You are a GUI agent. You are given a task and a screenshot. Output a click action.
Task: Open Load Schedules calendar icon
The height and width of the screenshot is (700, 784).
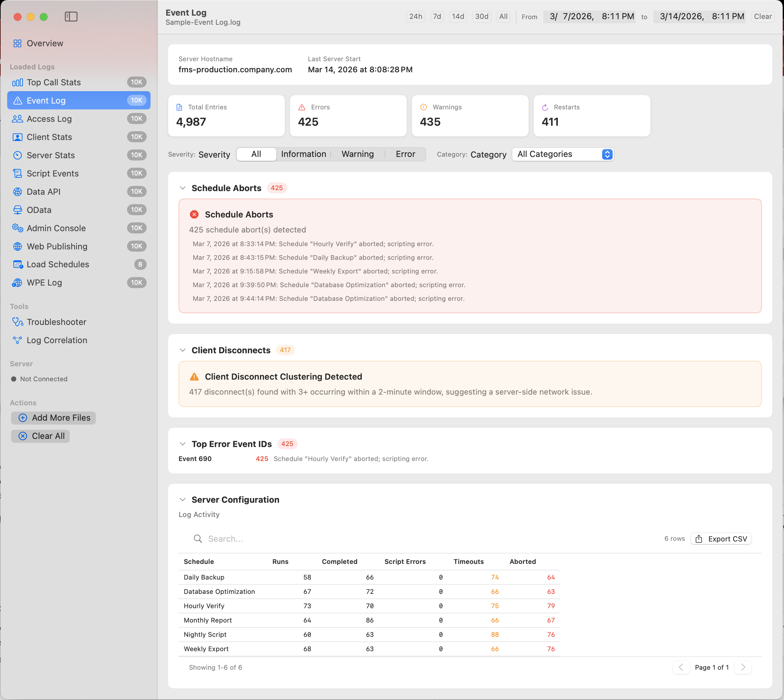tap(17, 264)
